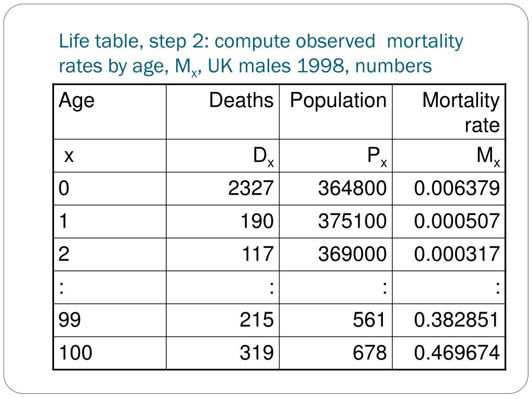The image size is (532, 399).
Task: Click the slide title text
Action: [x=261, y=54]
